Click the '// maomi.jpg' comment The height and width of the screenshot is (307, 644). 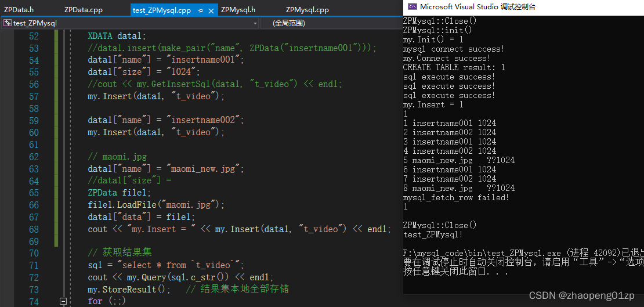pyautogui.click(x=117, y=157)
